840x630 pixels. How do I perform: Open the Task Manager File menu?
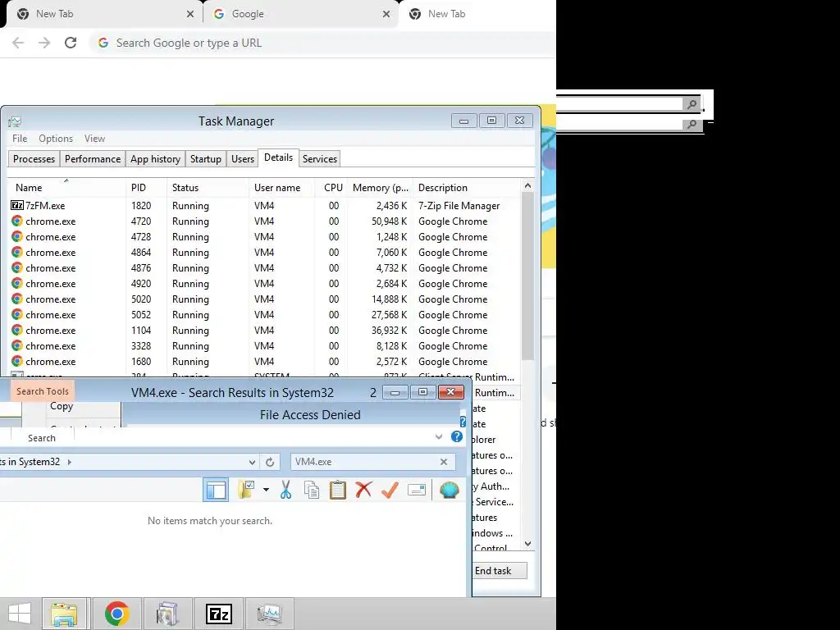[x=20, y=138]
